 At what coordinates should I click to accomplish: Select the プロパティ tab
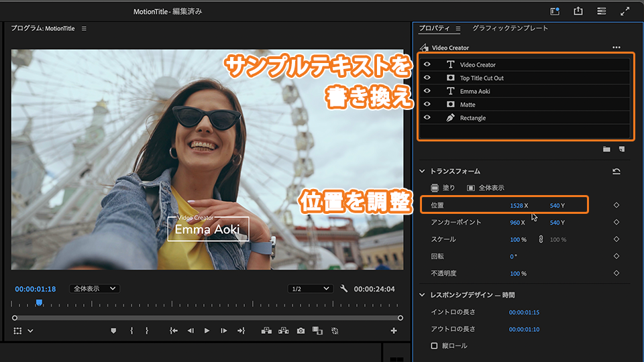coord(434,28)
